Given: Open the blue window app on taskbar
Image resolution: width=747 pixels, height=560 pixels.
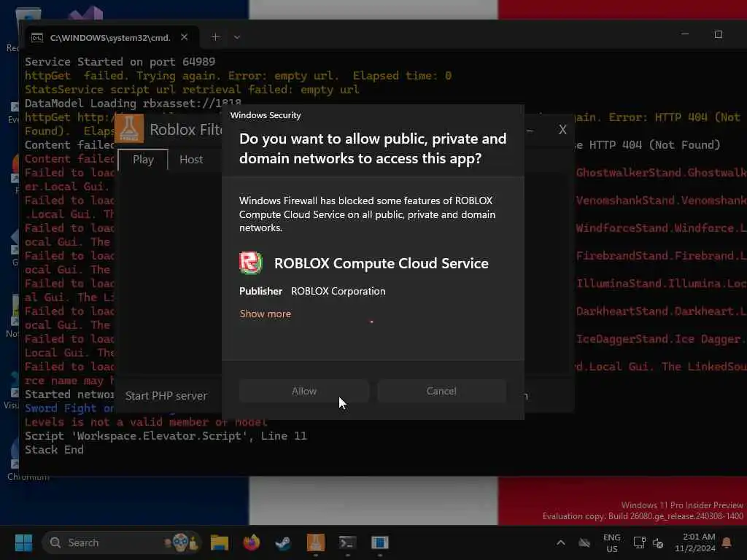Looking at the screenshot, I should 379,542.
